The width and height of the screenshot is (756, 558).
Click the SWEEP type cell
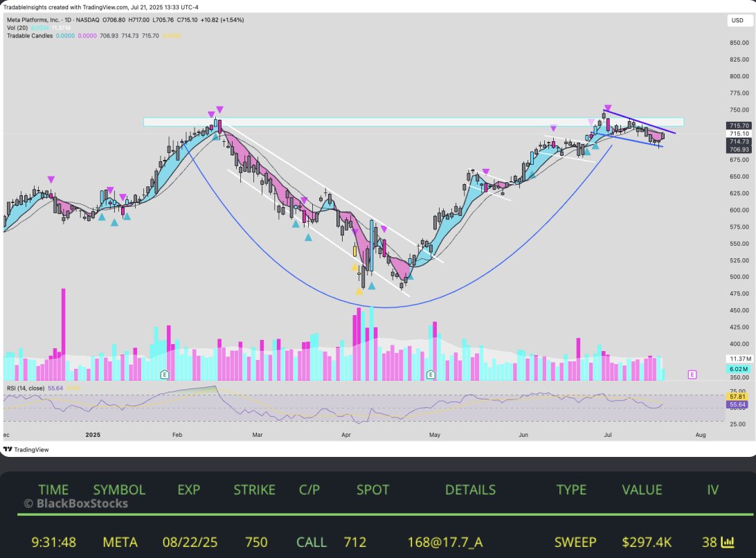tap(575, 542)
